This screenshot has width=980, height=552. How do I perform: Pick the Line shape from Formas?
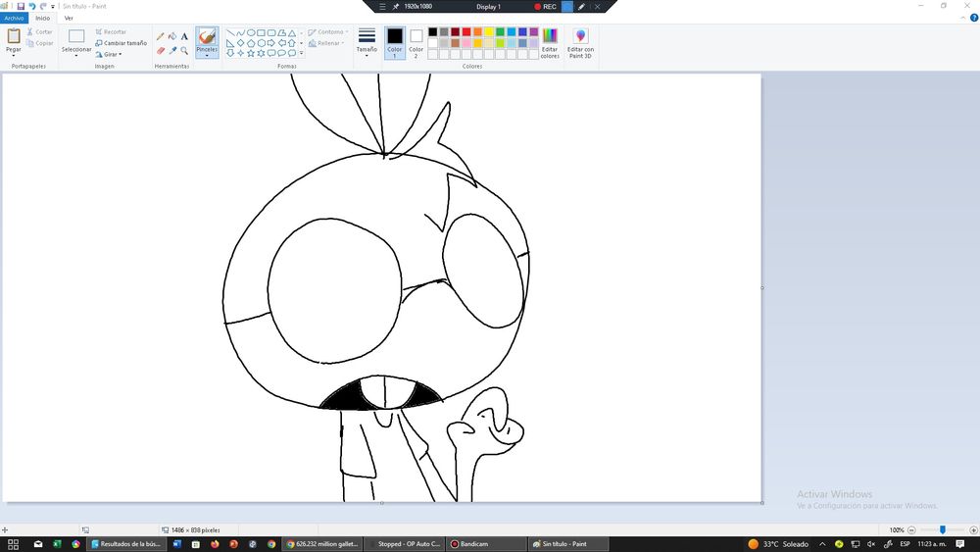[x=230, y=32]
